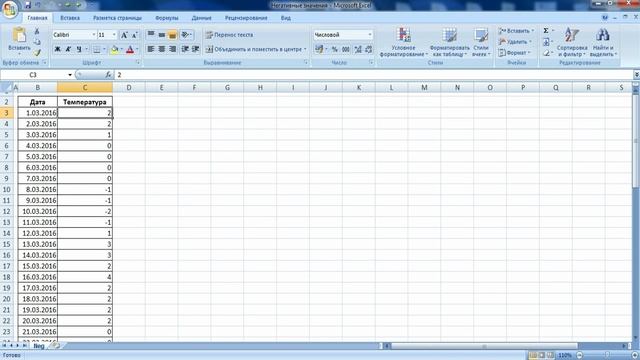Click the Clear eraser icon
This screenshot has width=640, height=360.
click(546, 53)
